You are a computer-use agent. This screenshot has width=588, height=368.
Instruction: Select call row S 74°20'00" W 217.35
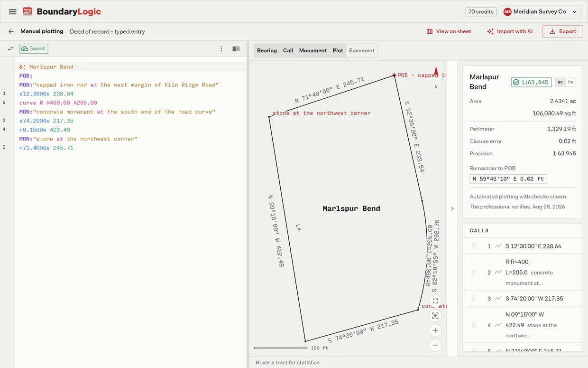pos(523,298)
